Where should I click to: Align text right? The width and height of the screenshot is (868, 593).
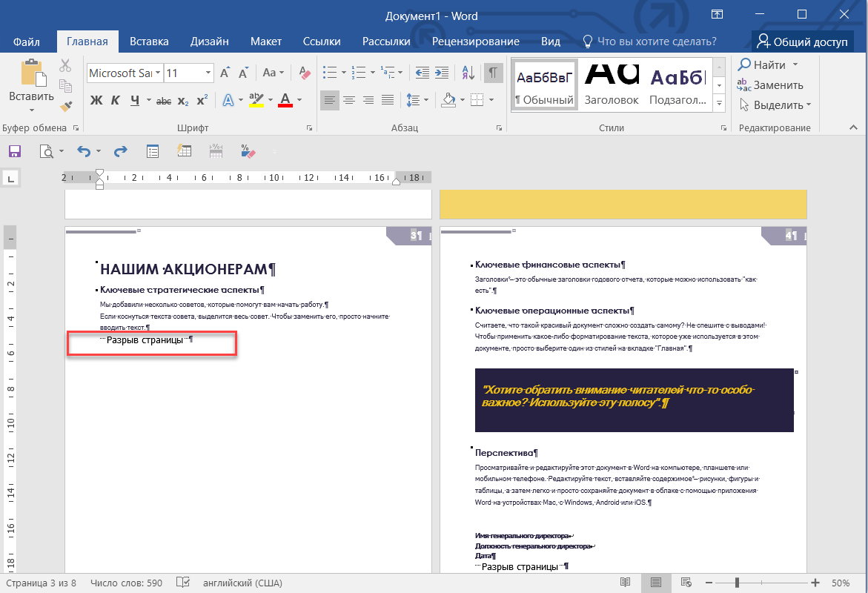[x=368, y=100]
